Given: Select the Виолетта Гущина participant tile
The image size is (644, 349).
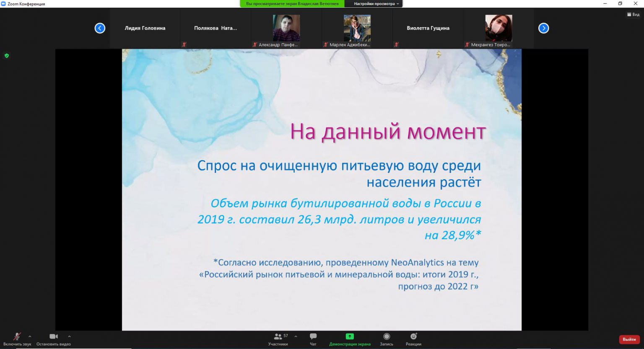Looking at the screenshot, I should 428,28.
